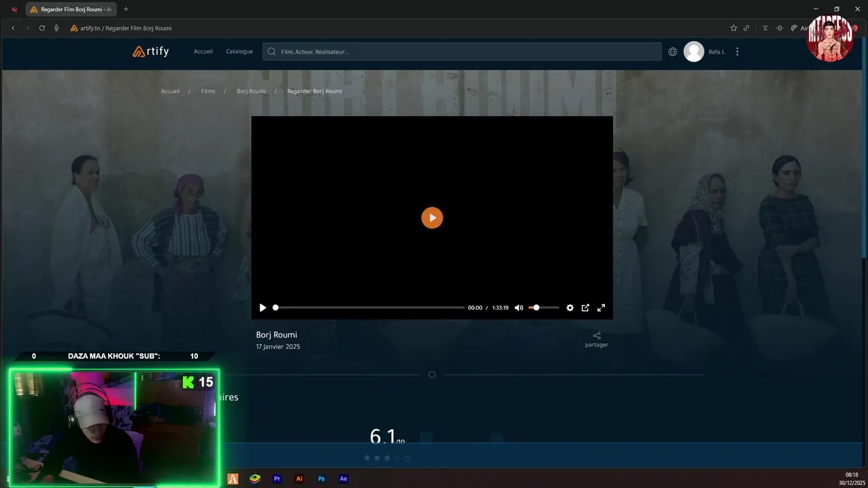
Task: Go to the Borj Roumi breadcrumb link
Action: [x=251, y=91]
